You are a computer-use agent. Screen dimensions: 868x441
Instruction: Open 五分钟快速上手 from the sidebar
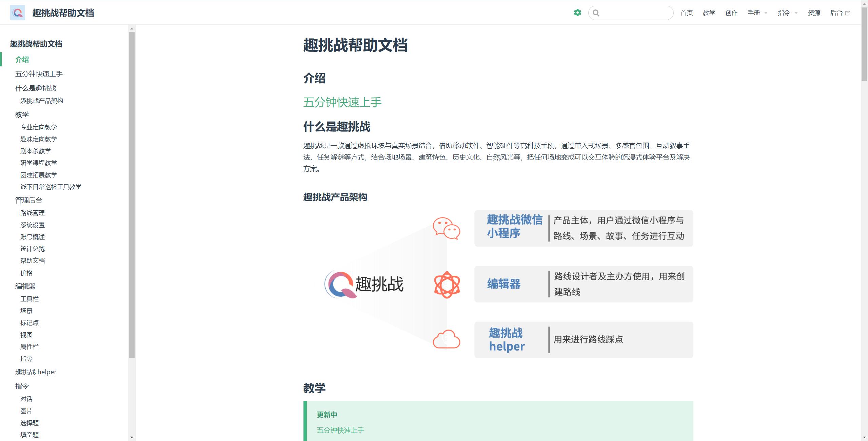pyautogui.click(x=40, y=74)
